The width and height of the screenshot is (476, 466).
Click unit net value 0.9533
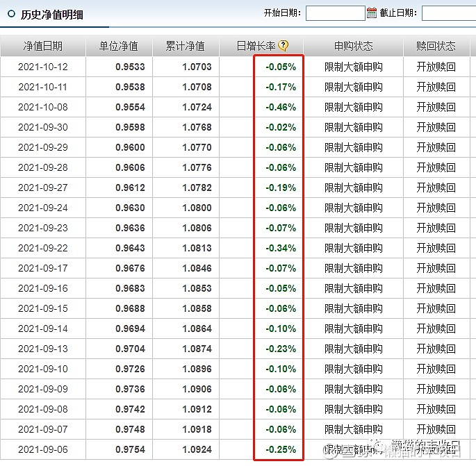[x=130, y=67]
